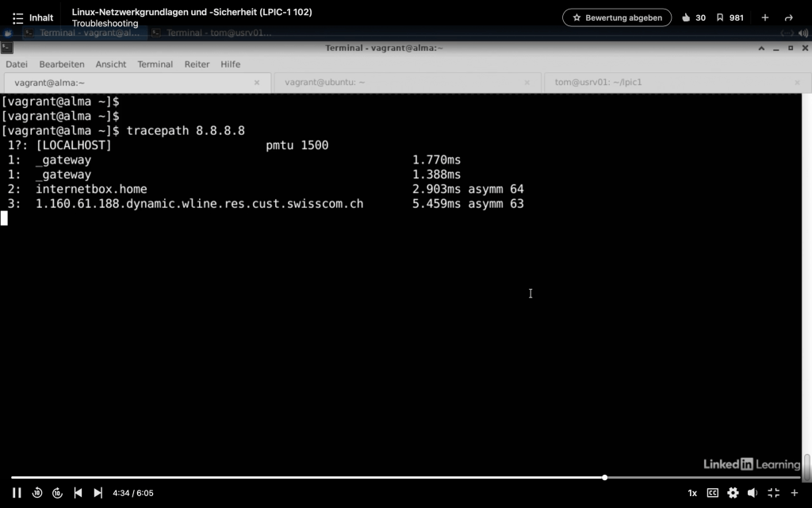Share the course using arrow icon

(x=788, y=17)
